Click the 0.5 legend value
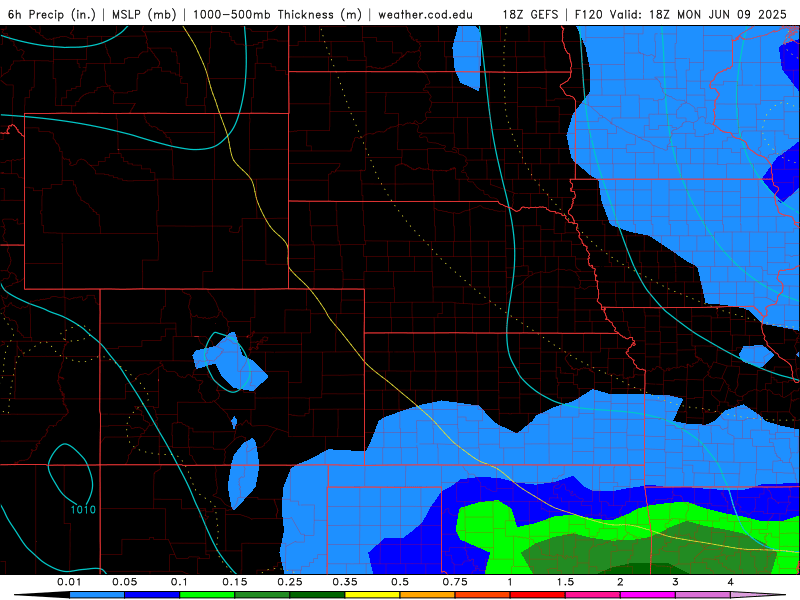This screenshot has height=600, width=800. click(x=400, y=582)
